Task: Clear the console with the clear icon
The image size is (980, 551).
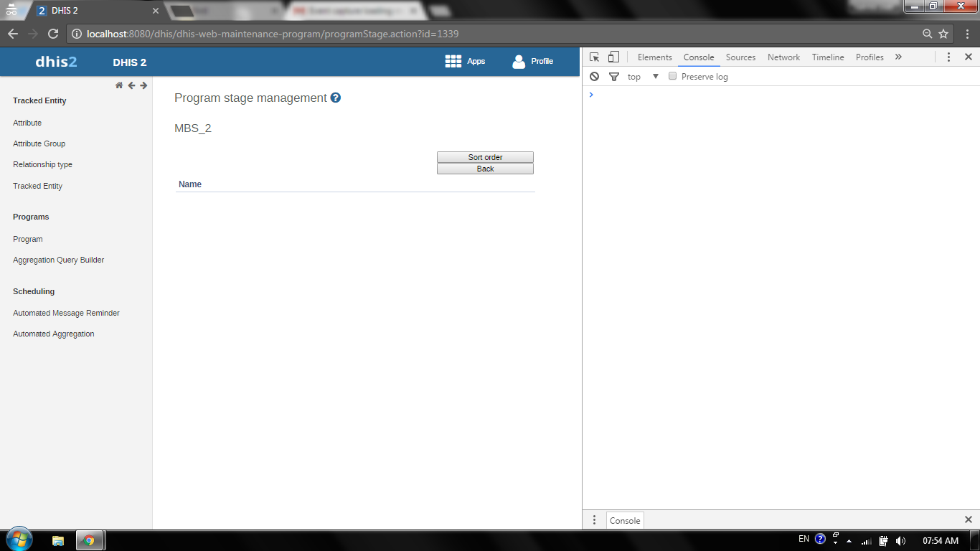Action: point(594,77)
